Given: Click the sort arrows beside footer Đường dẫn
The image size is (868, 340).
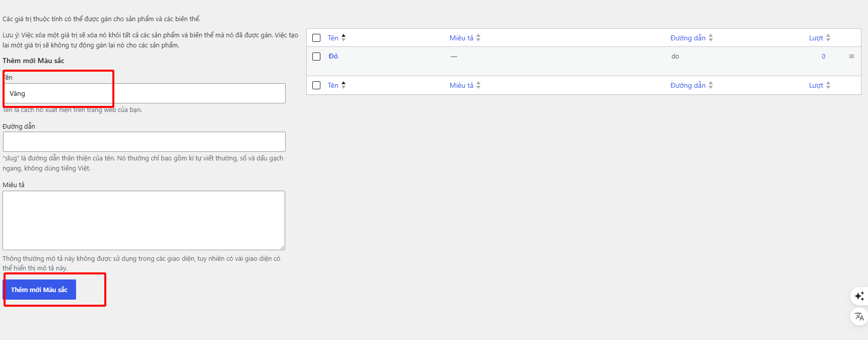Looking at the screenshot, I should tap(711, 85).
